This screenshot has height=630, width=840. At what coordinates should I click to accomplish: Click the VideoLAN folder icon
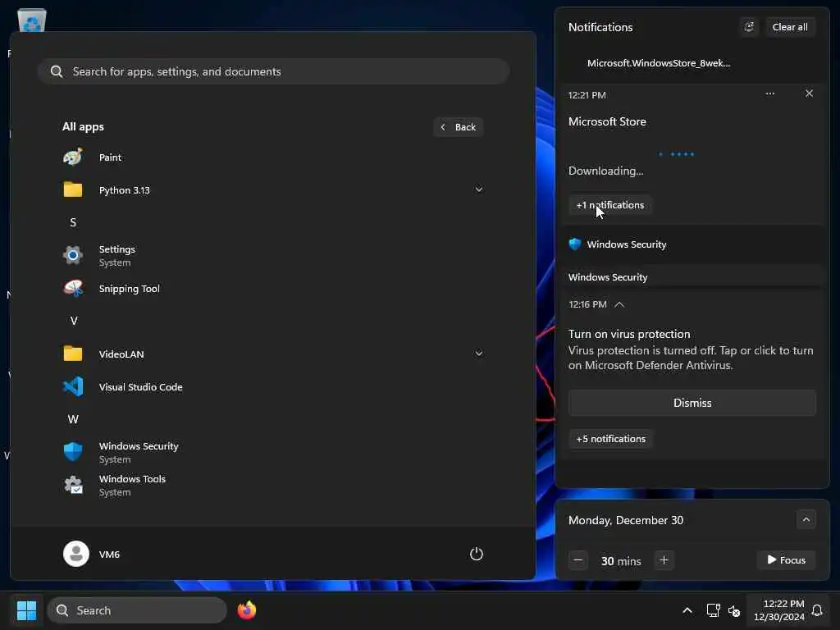click(x=73, y=354)
